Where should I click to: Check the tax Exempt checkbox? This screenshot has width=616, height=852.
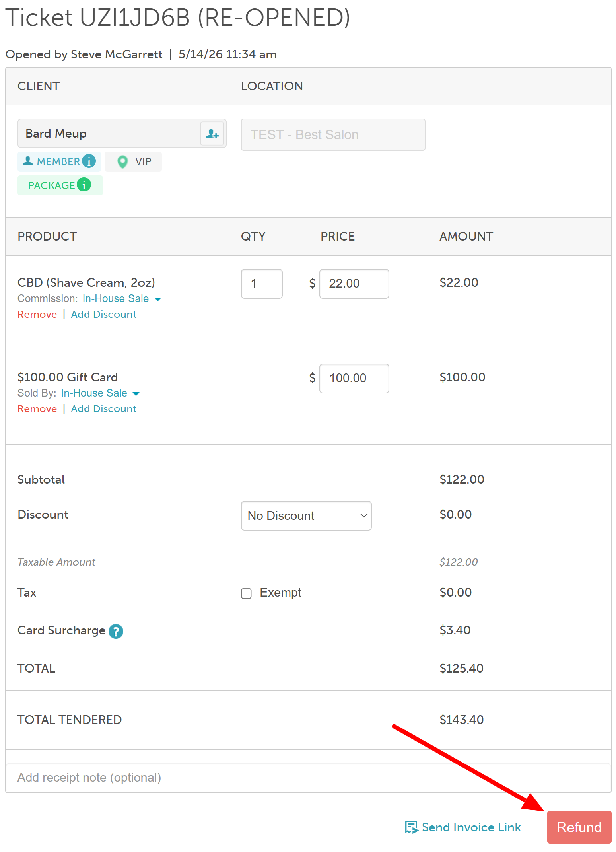(246, 593)
